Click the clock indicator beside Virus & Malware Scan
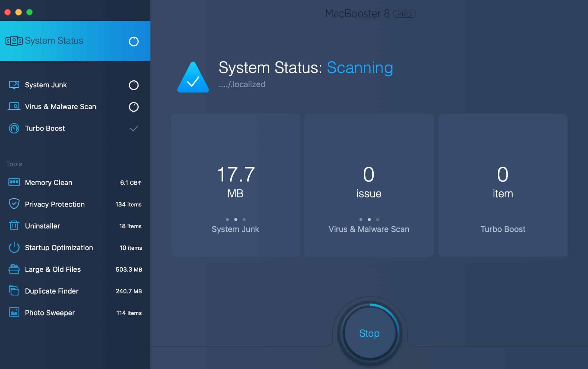This screenshot has height=369, width=588. (x=133, y=106)
